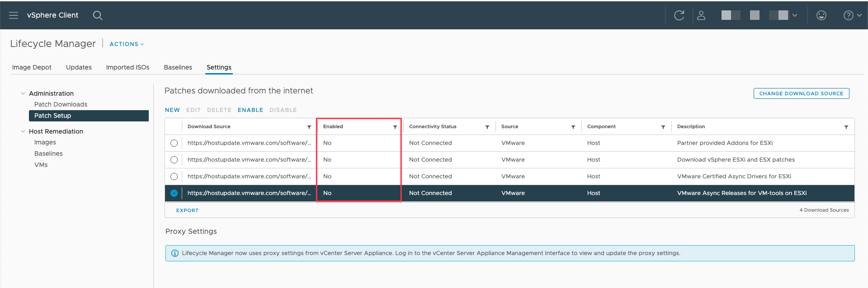The width and height of the screenshot is (868, 288).
Task: Switch to Updates tab
Action: click(79, 67)
